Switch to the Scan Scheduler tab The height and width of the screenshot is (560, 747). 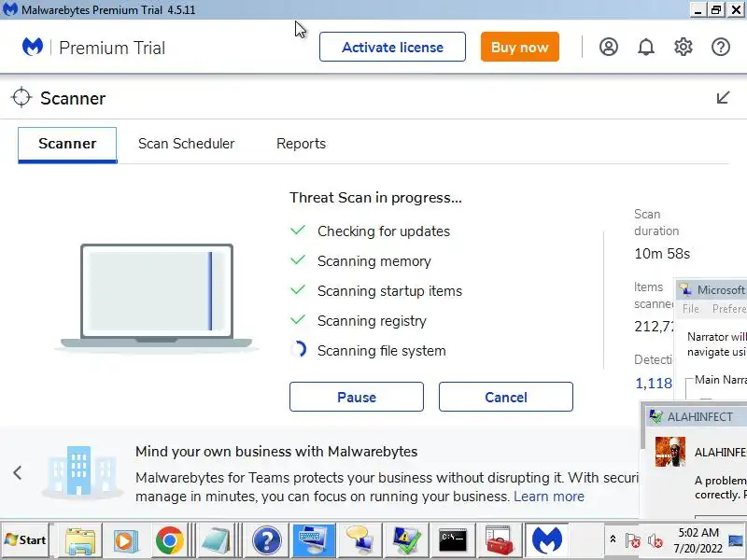(x=186, y=144)
